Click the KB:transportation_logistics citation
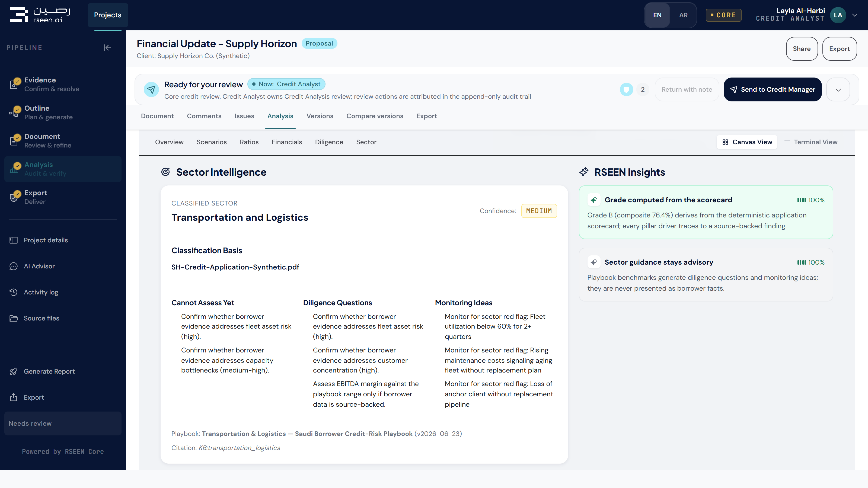The width and height of the screenshot is (868, 488). [239, 448]
